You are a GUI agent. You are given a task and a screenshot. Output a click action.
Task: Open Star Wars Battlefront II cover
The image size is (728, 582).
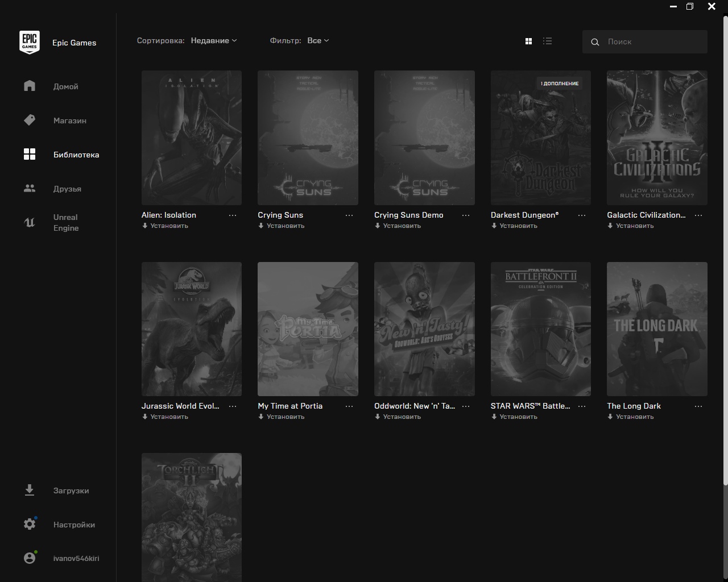(541, 329)
